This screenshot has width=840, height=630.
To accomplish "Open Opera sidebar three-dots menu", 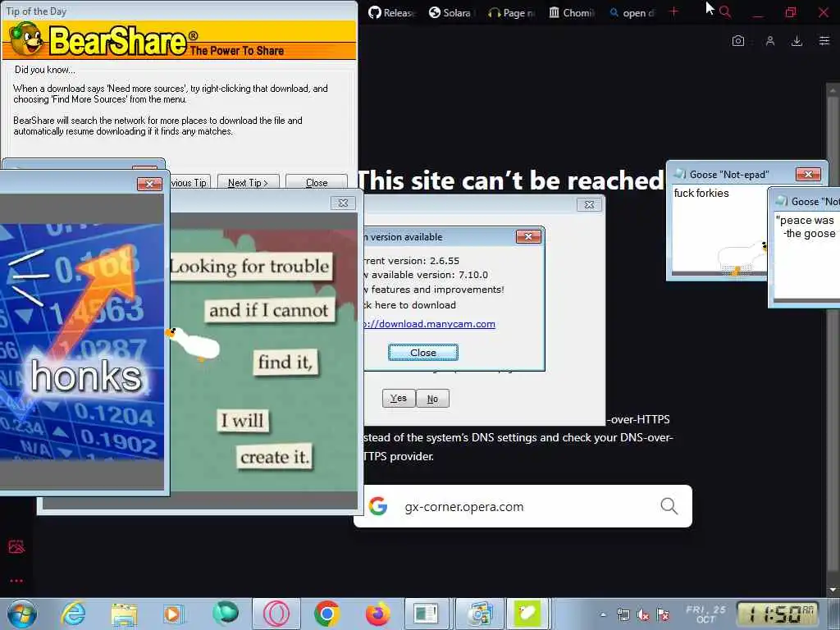I will pos(16,580).
